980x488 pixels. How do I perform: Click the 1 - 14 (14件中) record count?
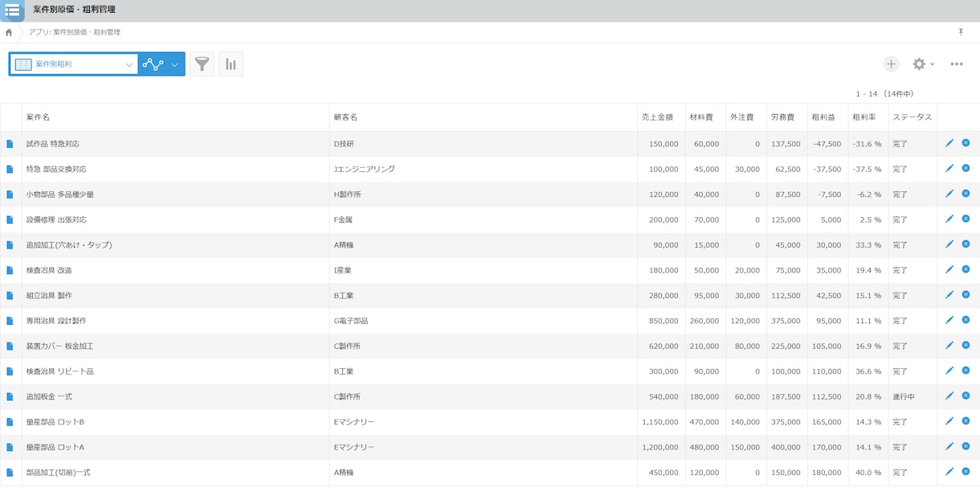884,94
